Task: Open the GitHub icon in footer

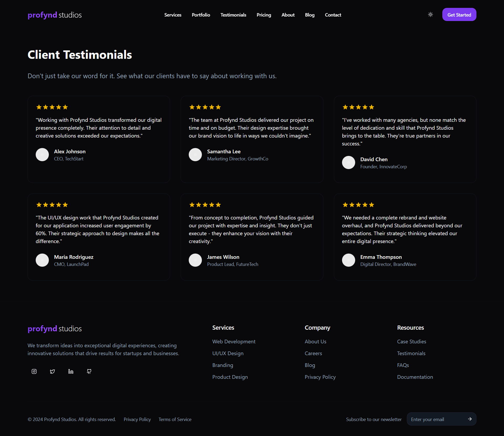Action: click(x=89, y=371)
